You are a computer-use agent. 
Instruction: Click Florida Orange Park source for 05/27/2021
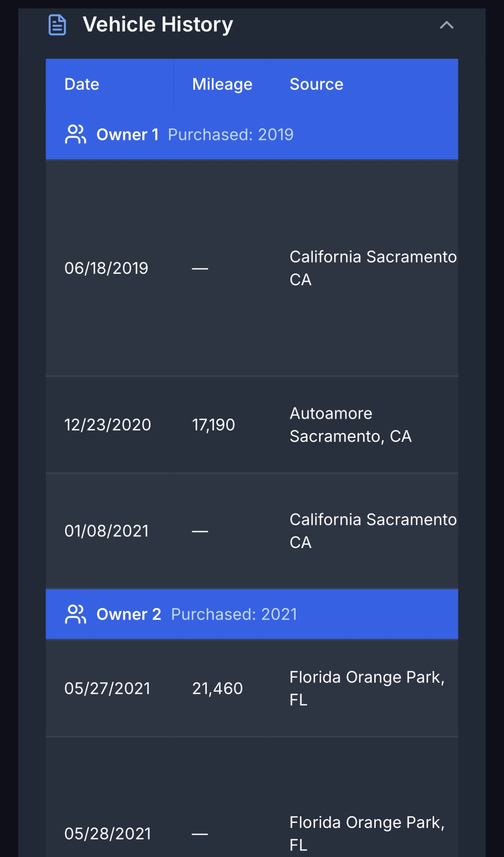click(367, 688)
